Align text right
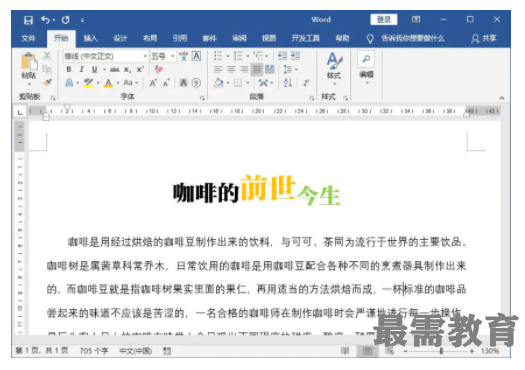Screen dimensions: 525x370 coord(244,70)
